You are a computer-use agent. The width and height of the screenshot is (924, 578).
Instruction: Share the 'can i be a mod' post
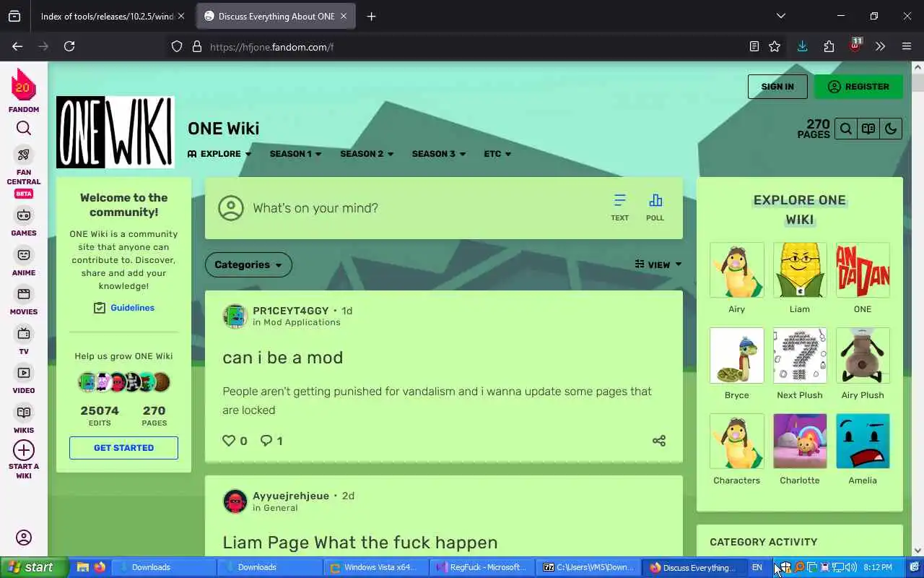pyautogui.click(x=659, y=441)
